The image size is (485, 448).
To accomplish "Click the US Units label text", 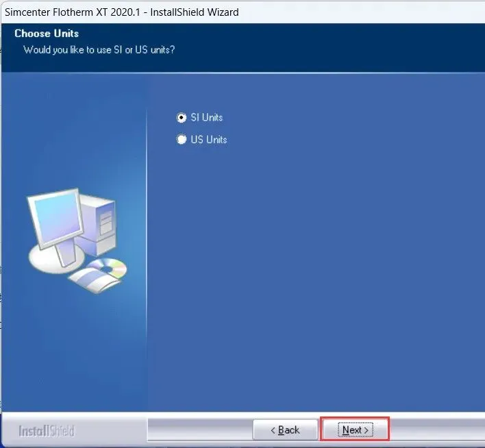I will click(209, 140).
